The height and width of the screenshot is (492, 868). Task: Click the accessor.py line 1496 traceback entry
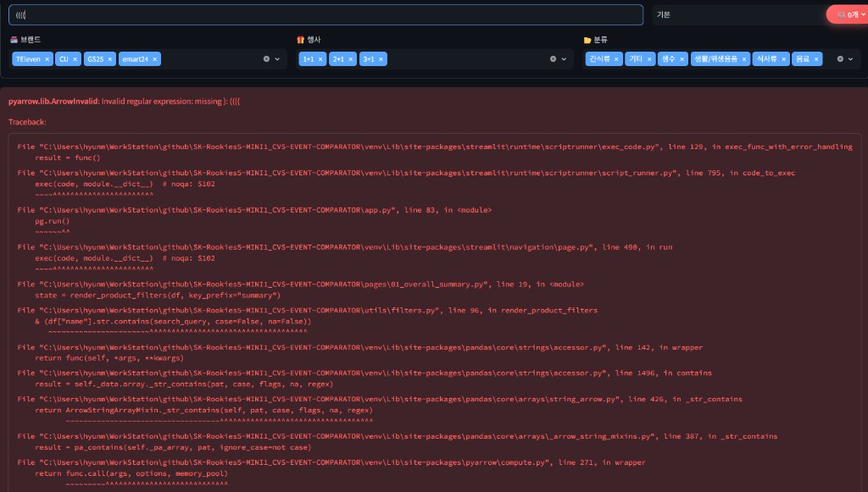pos(364,373)
